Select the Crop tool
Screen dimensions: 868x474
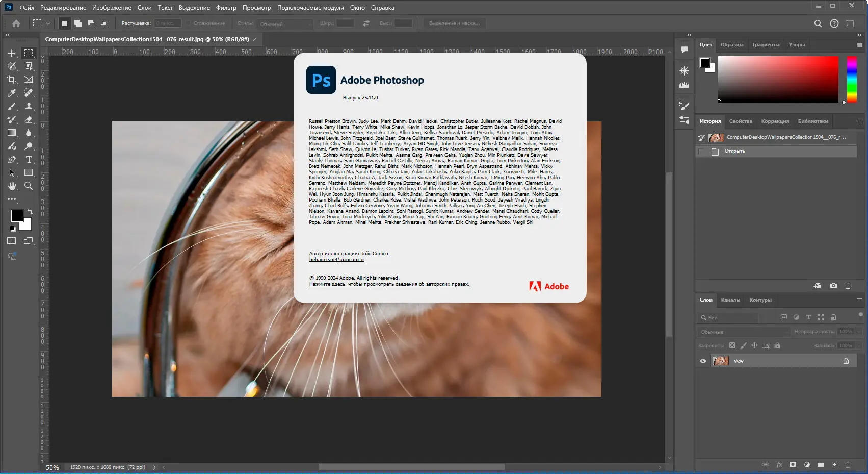click(x=12, y=80)
